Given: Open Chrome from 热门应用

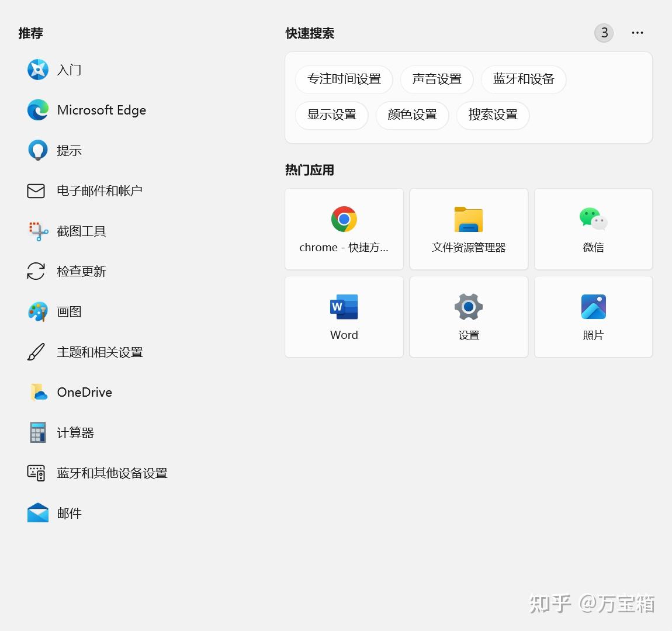Looking at the screenshot, I should click(344, 229).
